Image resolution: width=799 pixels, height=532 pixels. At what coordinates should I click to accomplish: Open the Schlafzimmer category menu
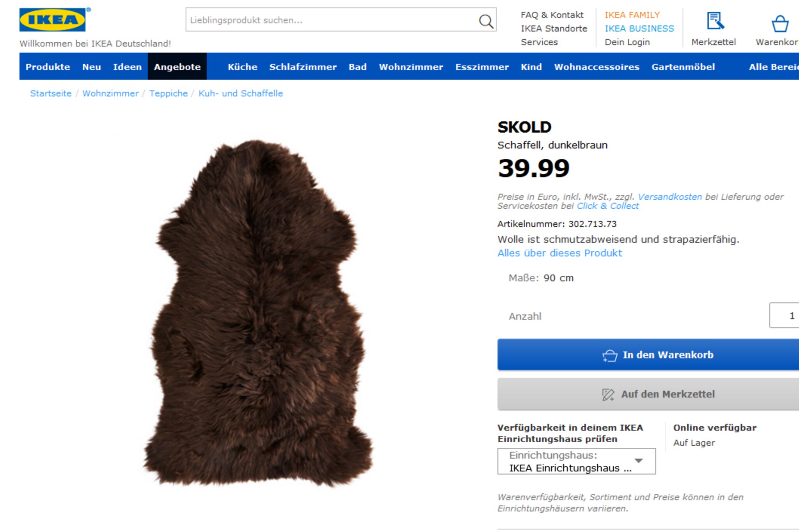point(303,67)
